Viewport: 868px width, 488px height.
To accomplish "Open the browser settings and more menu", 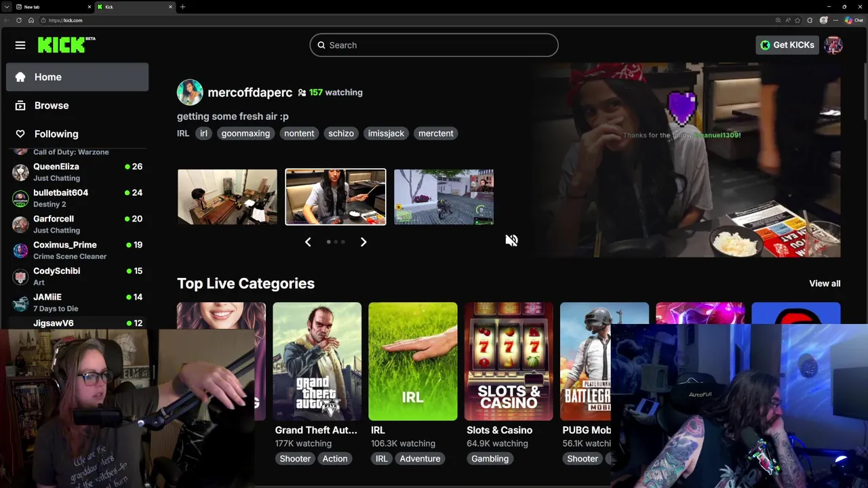I will (x=836, y=20).
